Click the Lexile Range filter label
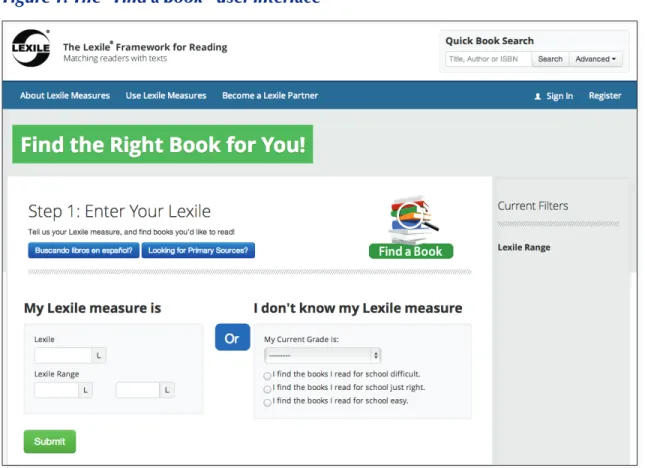This screenshot has height=468, width=645. [524, 247]
